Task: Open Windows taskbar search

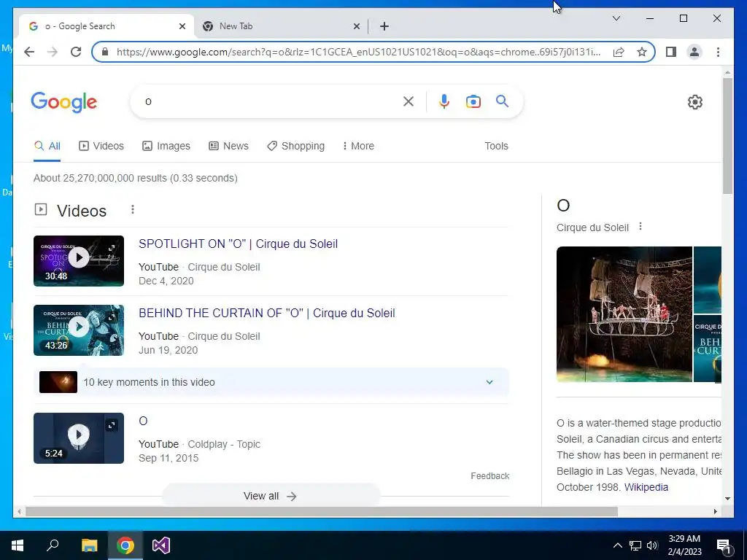Action: (53, 545)
